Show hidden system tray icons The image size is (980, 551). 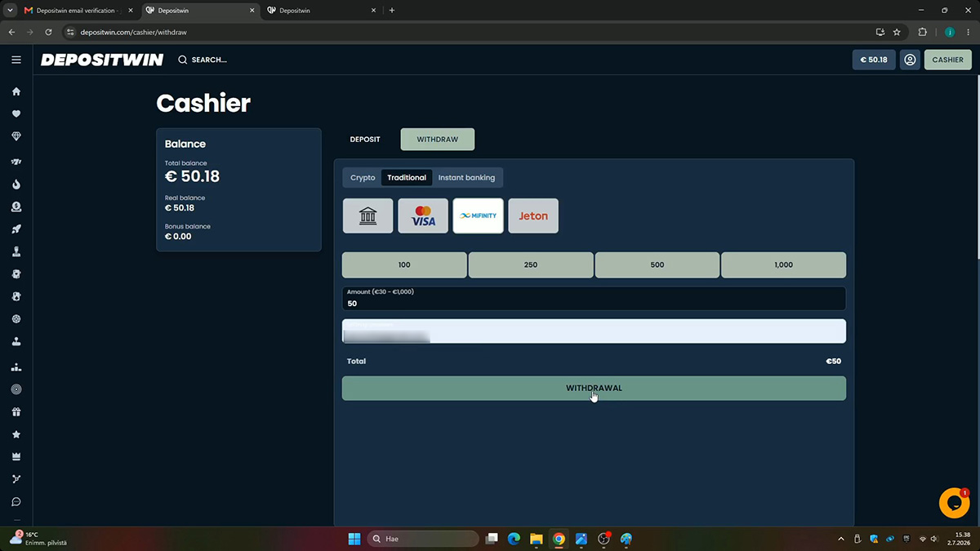tap(841, 539)
